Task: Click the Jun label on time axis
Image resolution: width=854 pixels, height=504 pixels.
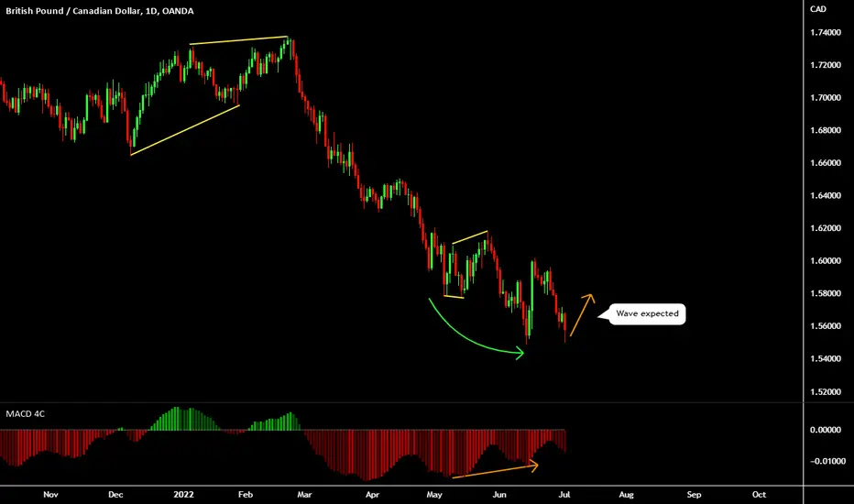Action: point(499,495)
